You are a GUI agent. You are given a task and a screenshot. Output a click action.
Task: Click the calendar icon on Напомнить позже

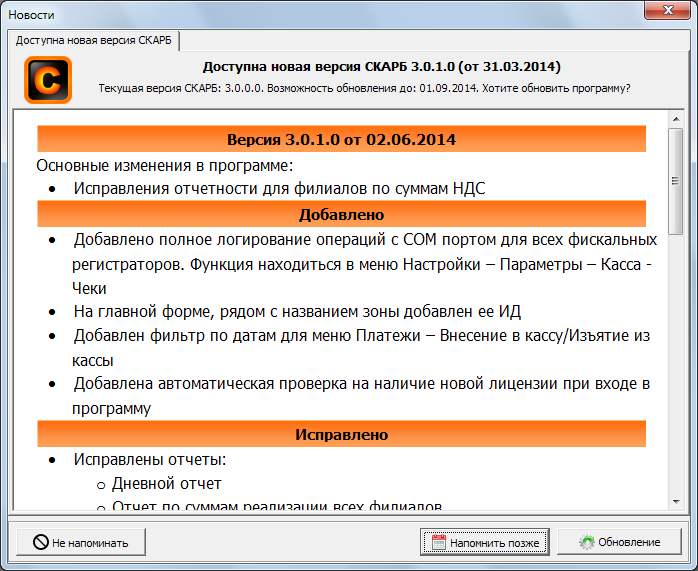(435, 542)
